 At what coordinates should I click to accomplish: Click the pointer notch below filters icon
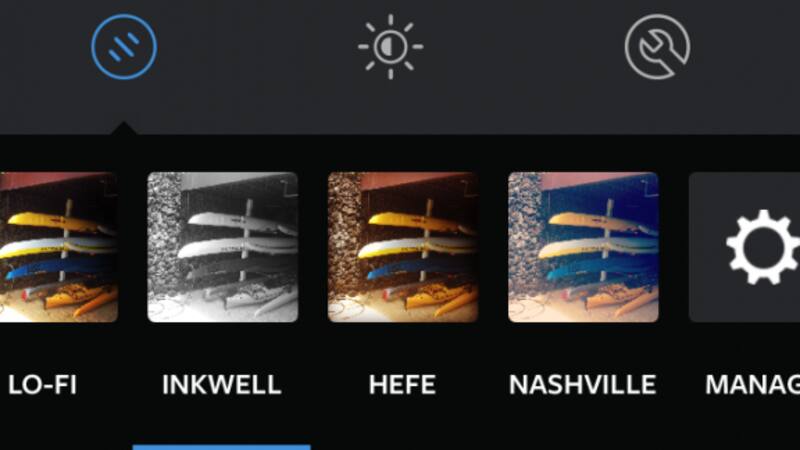point(124,128)
